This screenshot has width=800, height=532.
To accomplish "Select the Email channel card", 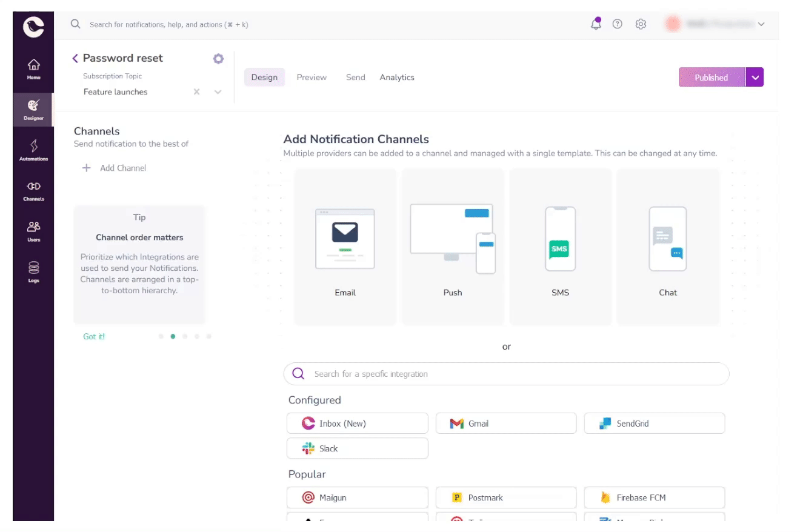I will click(345, 247).
